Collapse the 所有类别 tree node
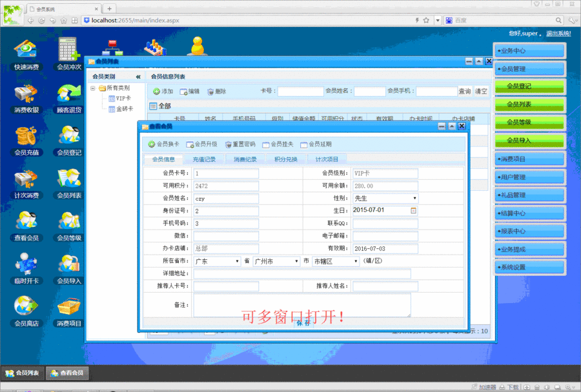The width and height of the screenshot is (581, 392). (x=92, y=88)
